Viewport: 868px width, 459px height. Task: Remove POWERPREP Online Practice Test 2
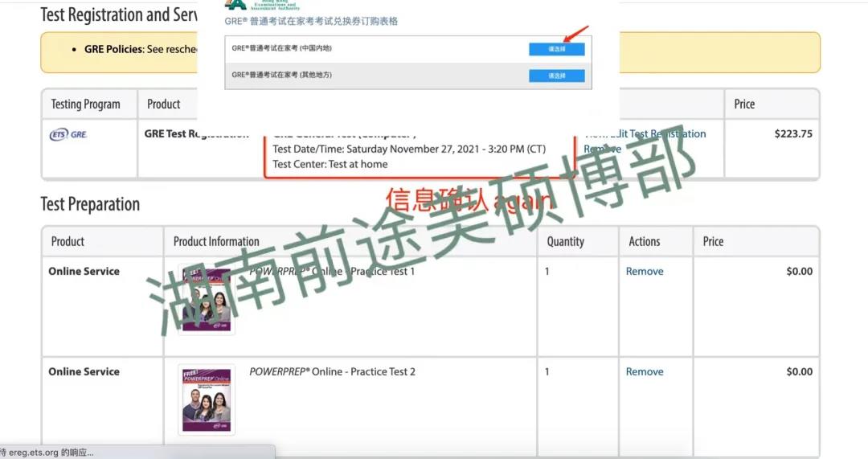point(645,371)
